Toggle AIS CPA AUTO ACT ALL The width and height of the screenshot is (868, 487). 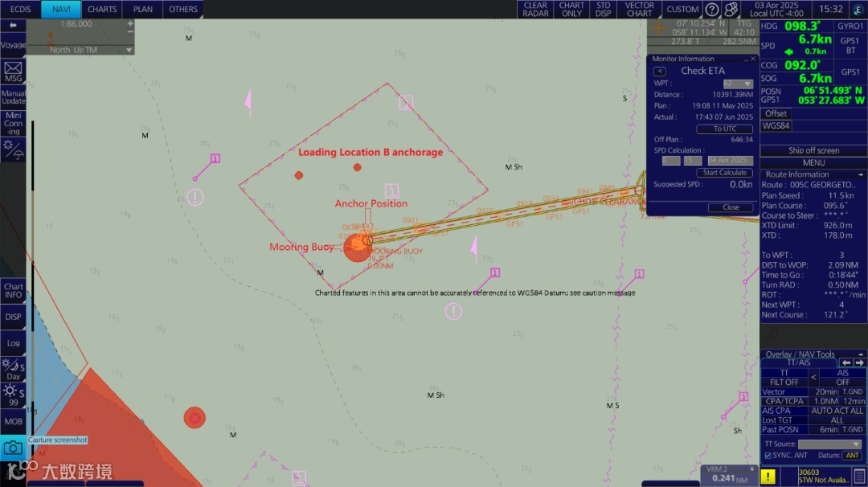(x=837, y=411)
